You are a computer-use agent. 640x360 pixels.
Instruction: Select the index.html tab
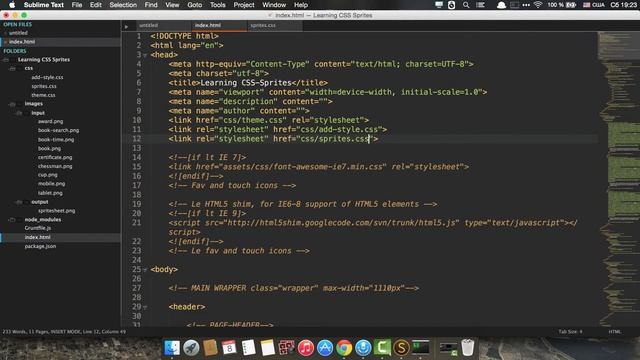click(x=219, y=25)
